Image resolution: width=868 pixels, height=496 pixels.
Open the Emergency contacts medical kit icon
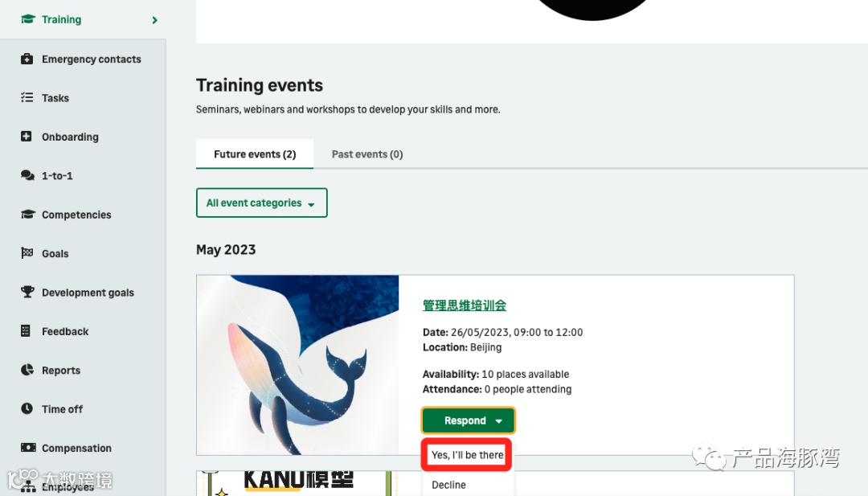click(27, 59)
